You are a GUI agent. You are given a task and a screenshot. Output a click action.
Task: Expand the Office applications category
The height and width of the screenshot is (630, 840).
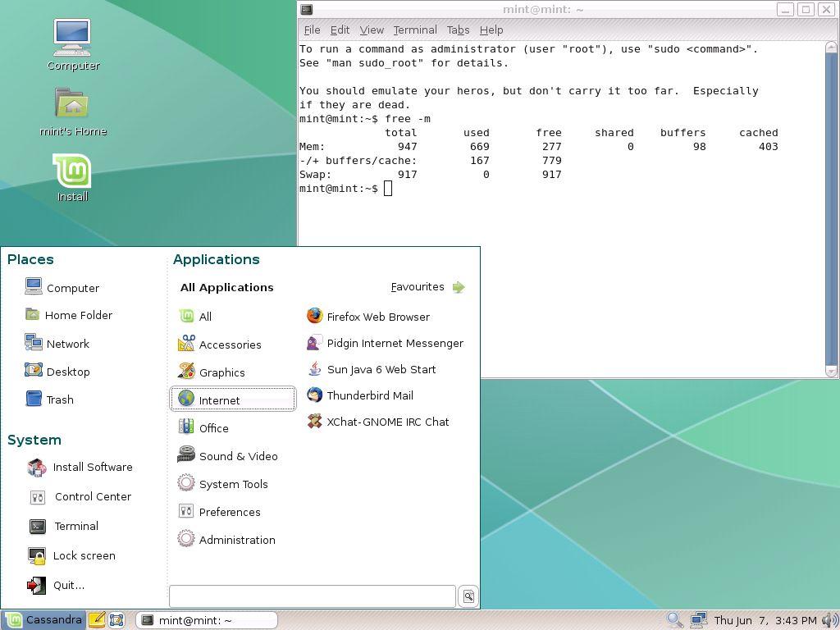pyautogui.click(x=213, y=428)
